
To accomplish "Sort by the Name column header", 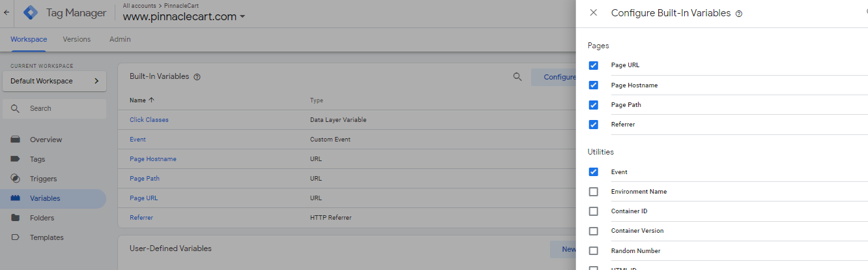I will tap(142, 100).
